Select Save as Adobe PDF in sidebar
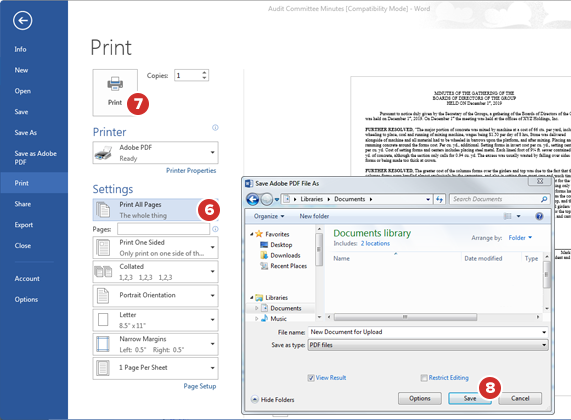The width and height of the screenshot is (571, 420). pos(35,158)
